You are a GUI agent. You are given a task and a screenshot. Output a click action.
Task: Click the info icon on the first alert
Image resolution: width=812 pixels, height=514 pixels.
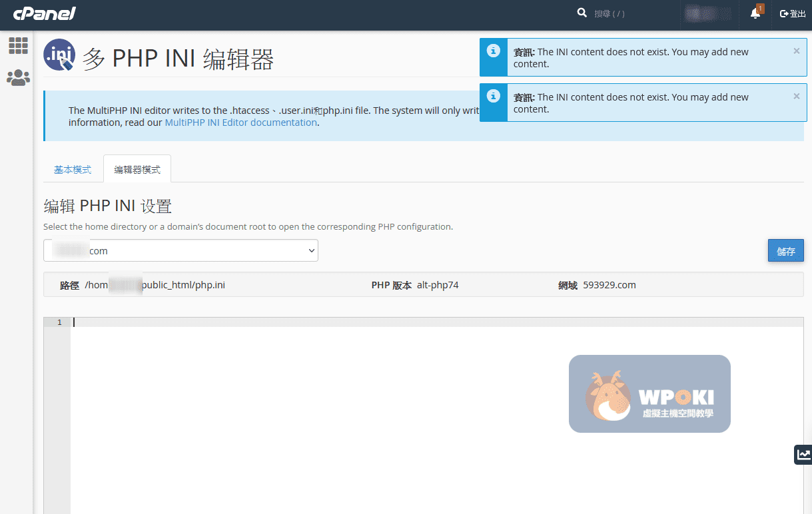coord(493,51)
